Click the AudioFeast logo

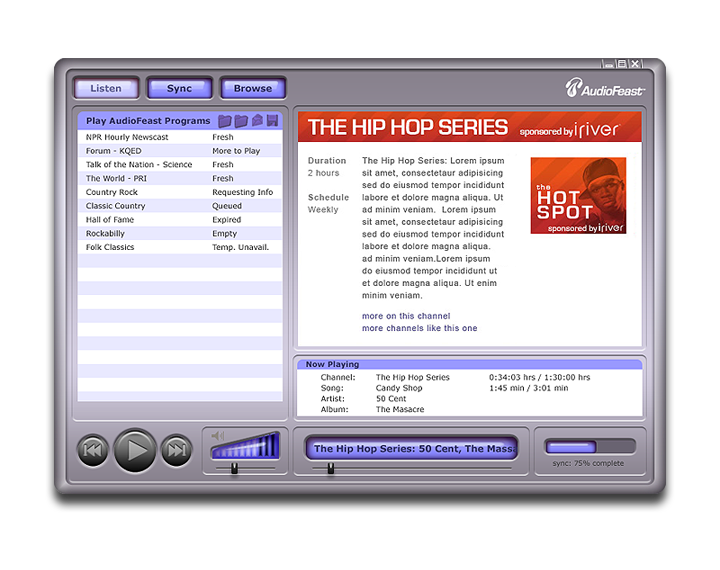[x=606, y=88]
